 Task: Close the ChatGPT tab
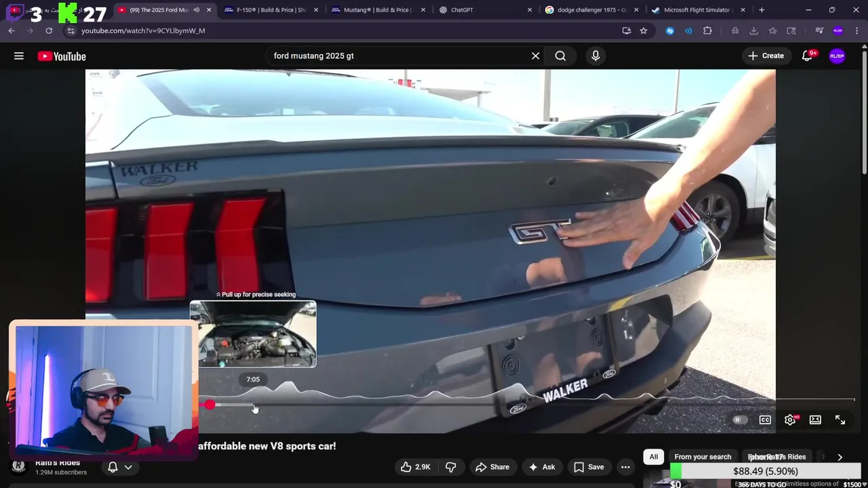point(530,10)
